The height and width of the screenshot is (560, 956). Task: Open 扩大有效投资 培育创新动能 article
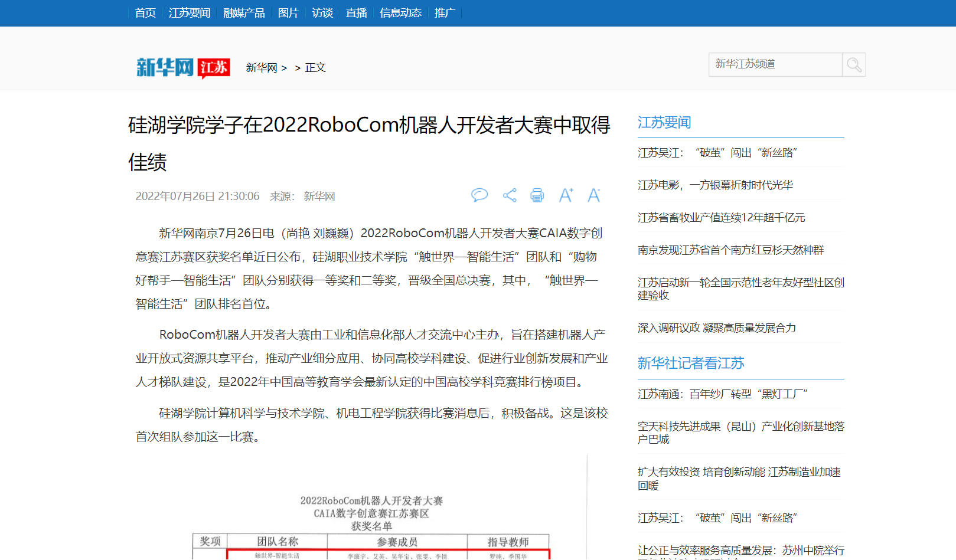point(739,479)
